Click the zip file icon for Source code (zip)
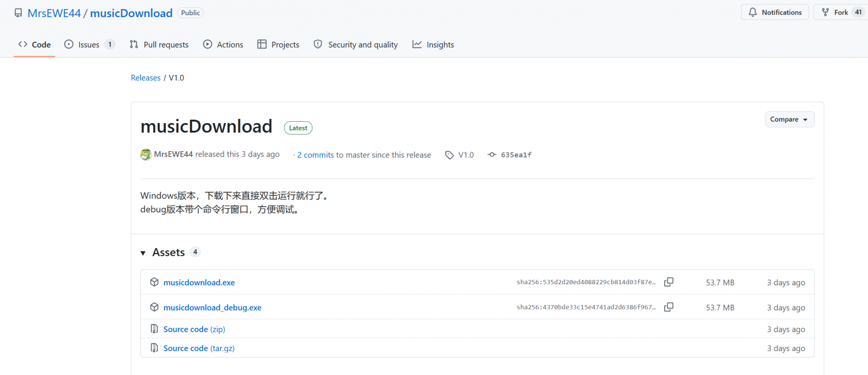The height and width of the screenshot is (375, 868). [154, 329]
